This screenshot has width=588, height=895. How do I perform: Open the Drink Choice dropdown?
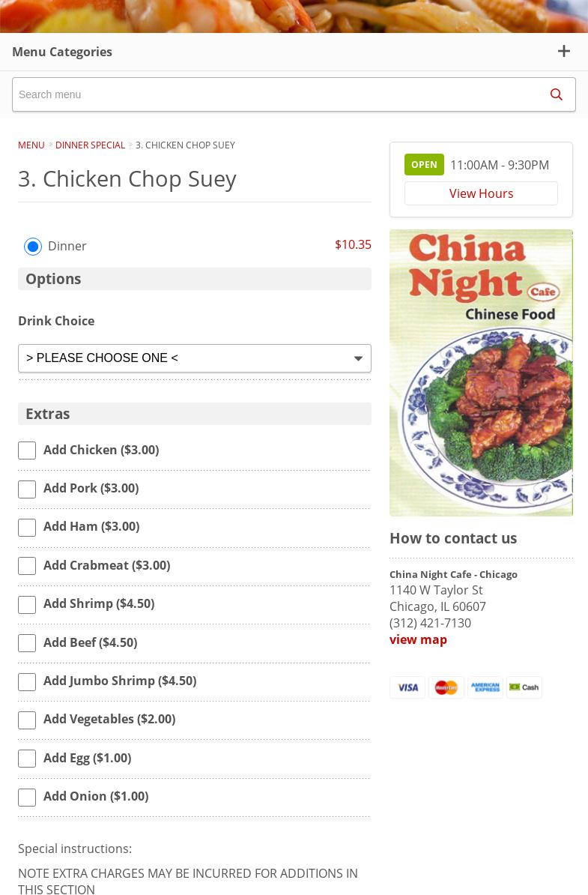click(x=195, y=358)
